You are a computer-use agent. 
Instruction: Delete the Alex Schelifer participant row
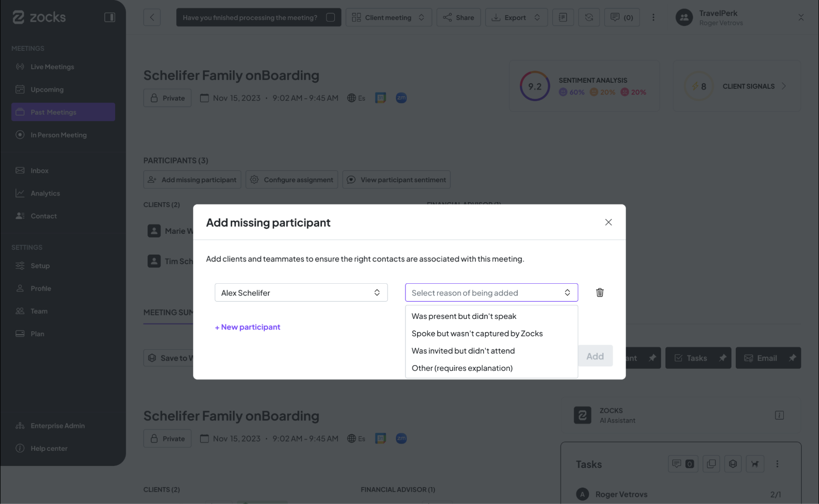pyautogui.click(x=599, y=292)
